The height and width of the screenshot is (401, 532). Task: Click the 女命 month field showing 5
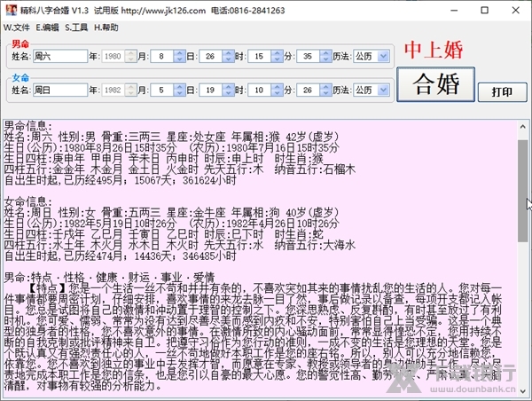pos(162,90)
